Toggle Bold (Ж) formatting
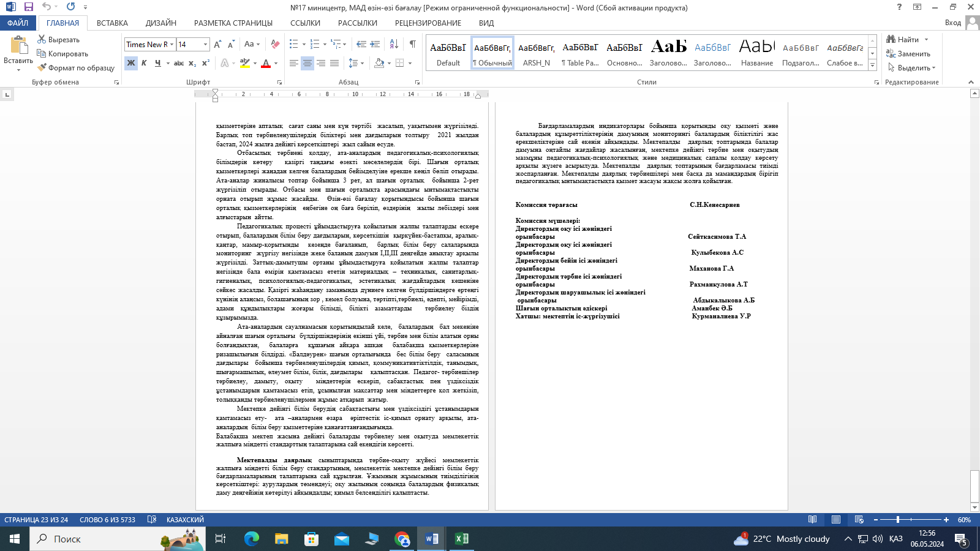 coord(131,63)
